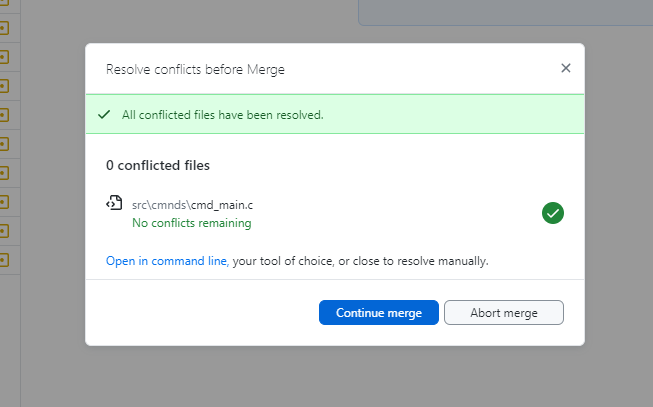Click the "Resolve conflicts before Merge" title
This screenshot has width=653, height=407.
click(195, 69)
